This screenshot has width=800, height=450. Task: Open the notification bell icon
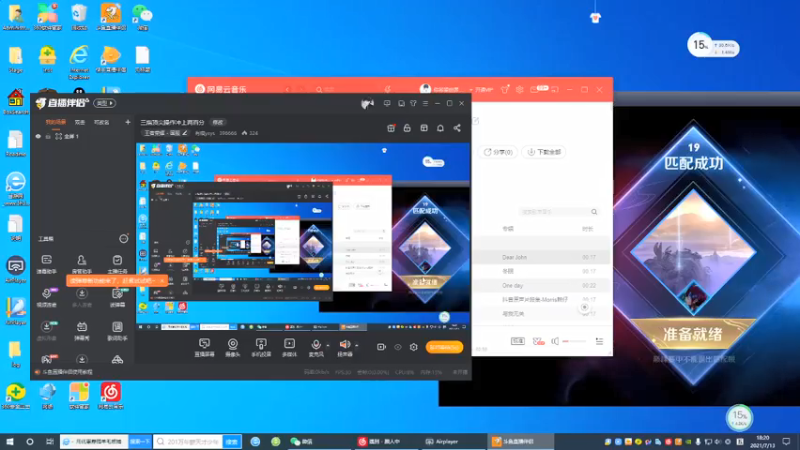coord(440,128)
